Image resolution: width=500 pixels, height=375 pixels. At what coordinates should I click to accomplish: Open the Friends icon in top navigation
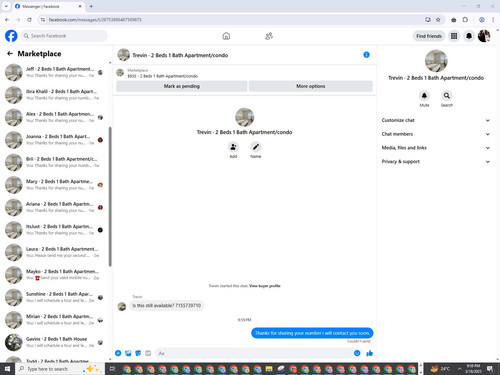[269, 36]
